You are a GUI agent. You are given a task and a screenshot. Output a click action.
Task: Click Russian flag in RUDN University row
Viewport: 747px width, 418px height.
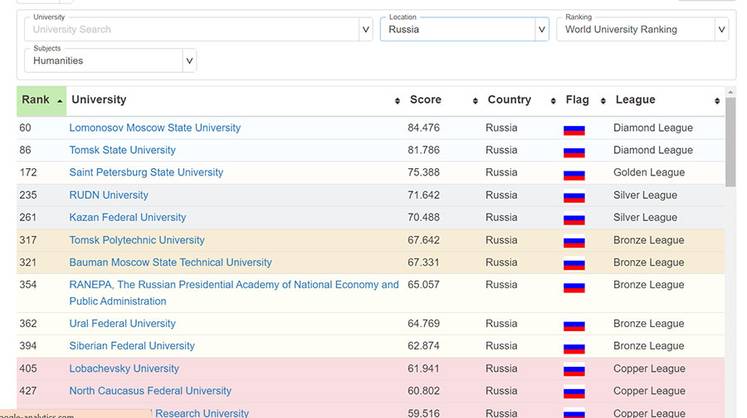(x=574, y=196)
